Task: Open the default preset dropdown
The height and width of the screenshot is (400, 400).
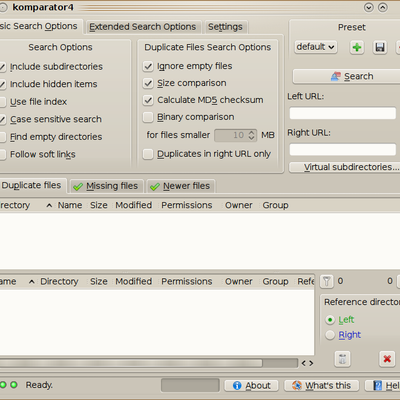Action: [316, 47]
